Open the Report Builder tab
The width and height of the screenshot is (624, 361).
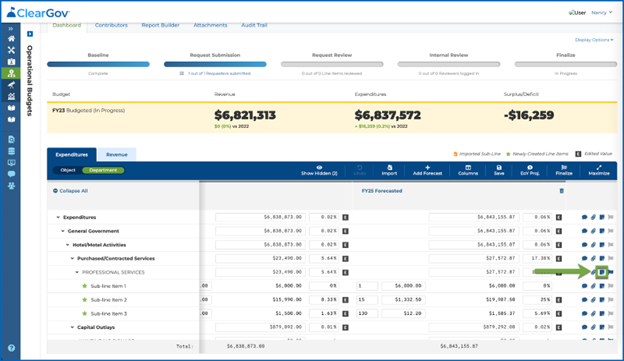click(160, 25)
